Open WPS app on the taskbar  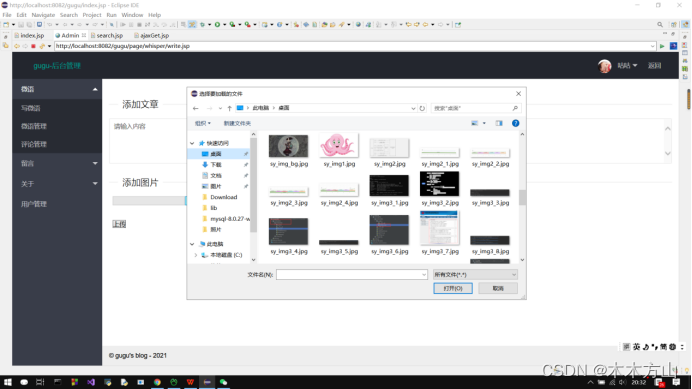coord(190,382)
